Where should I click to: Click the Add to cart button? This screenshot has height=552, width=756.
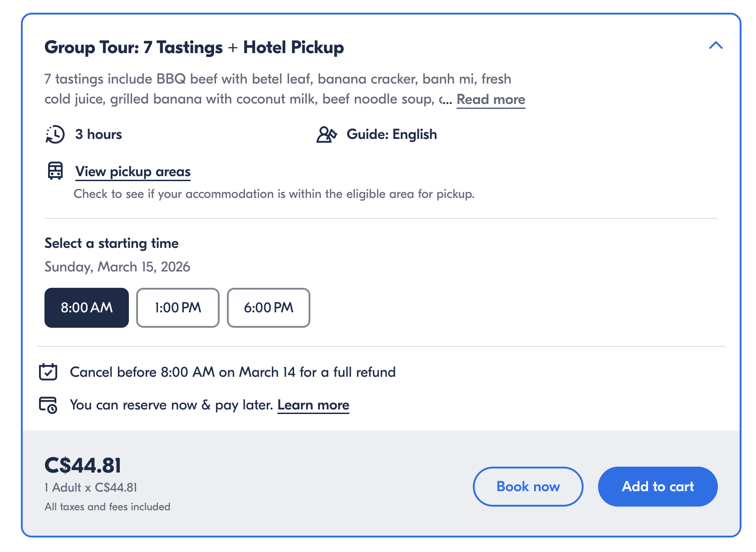click(658, 486)
